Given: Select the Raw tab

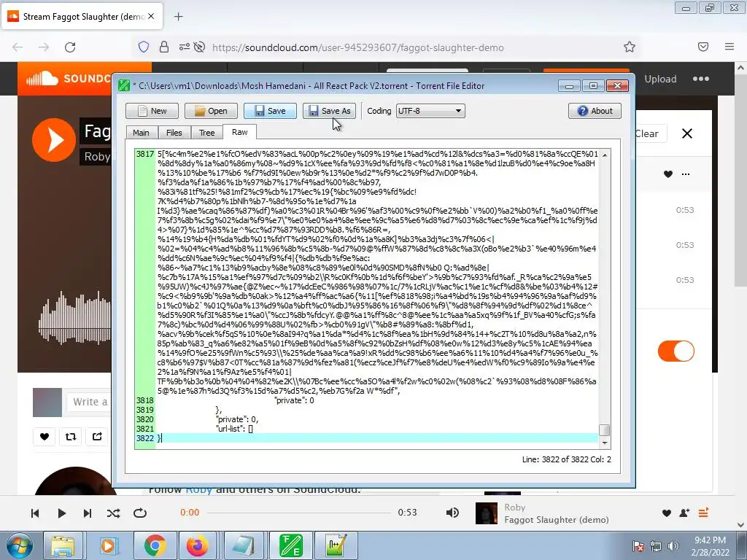Looking at the screenshot, I should click(x=239, y=132).
